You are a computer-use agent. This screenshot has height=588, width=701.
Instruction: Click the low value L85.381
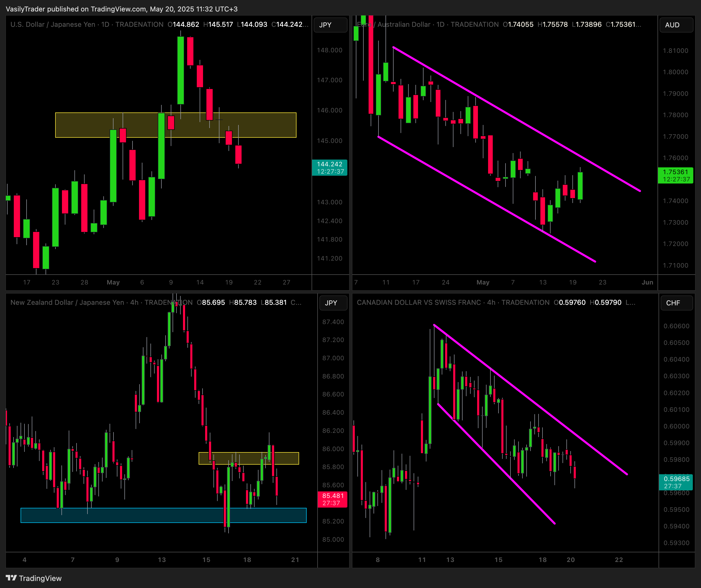click(274, 302)
